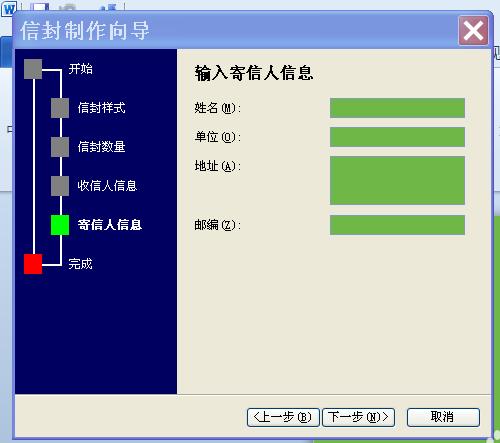Click the gray 开始 step square
The height and width of the screenshot is (443, 500).
click(33, 69)
